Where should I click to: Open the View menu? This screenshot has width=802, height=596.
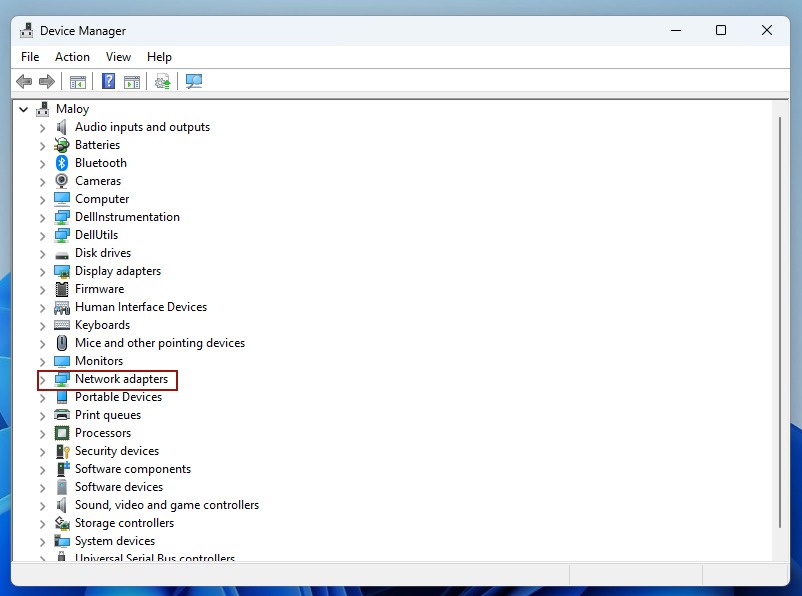[x=118, y=57]
